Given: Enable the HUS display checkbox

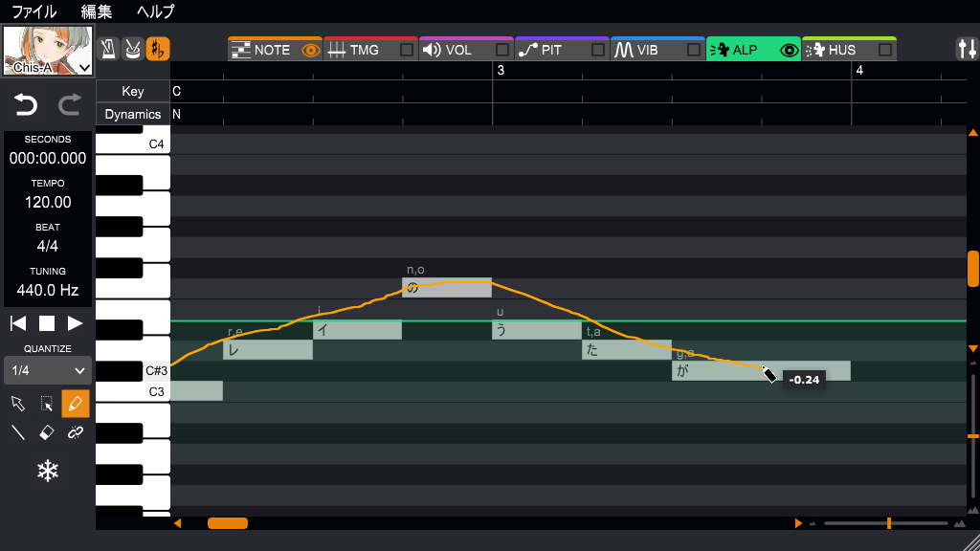Looking at the screenshot, I should (x=885, y=50).
